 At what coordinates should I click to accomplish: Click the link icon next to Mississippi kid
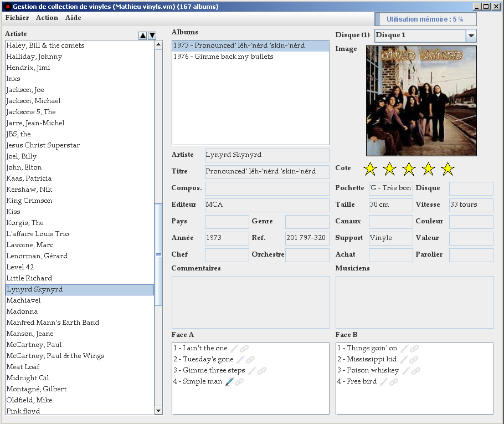pyautogui.click(x=414, y=360)
